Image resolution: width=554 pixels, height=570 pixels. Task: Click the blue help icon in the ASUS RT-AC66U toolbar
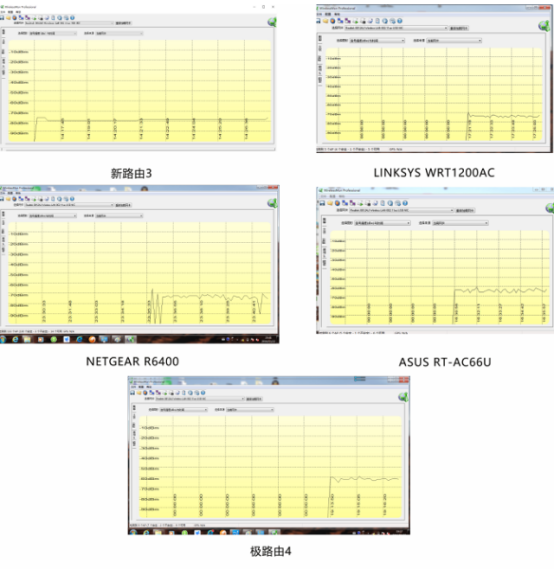[405, 203]
